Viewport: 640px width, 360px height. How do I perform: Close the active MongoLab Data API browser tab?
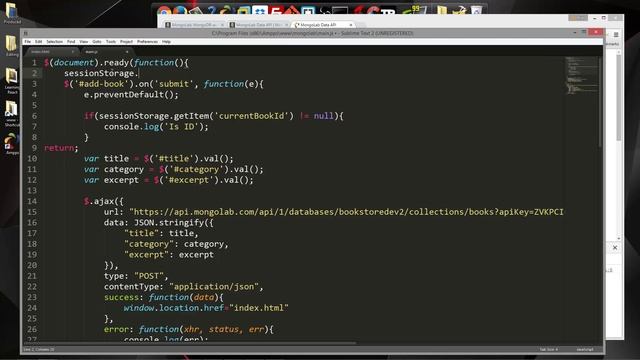pyautogui.click(x=351, y=25)
